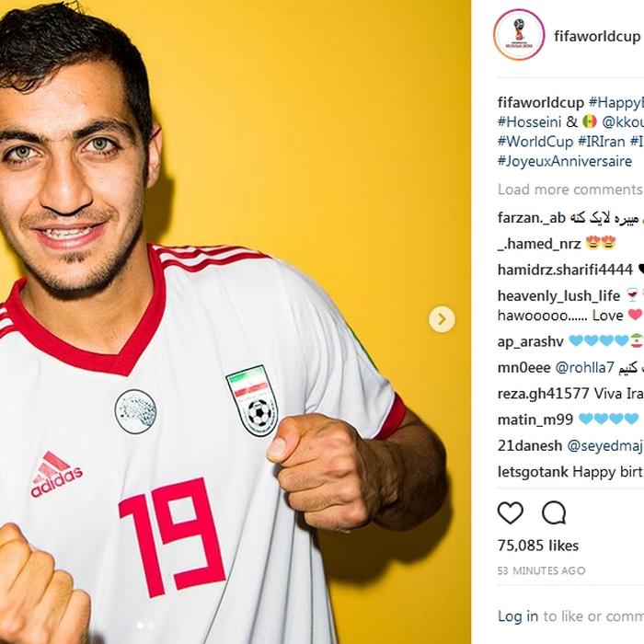Open fifaworldcup username in header
The height and width of the screenshot is (644, 644).
click(x=597, y=36)
